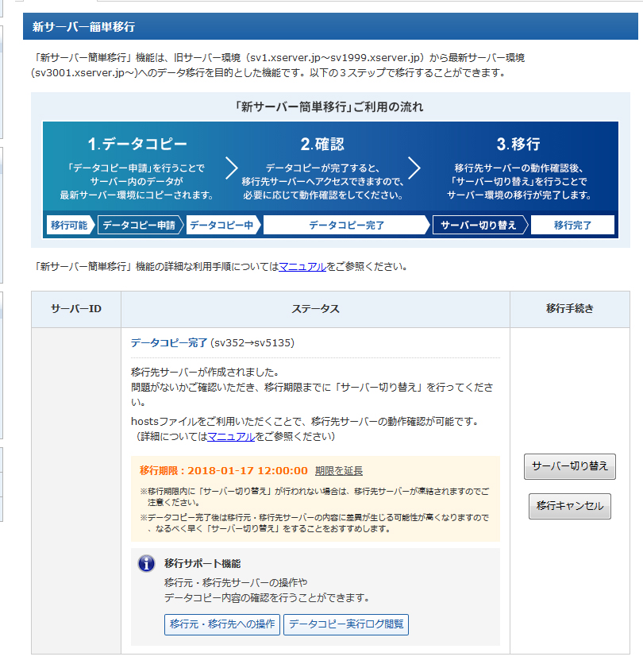Click chevron arrow between データコピー and 確認
643x672 pixels.
click(x=232, y=168)
